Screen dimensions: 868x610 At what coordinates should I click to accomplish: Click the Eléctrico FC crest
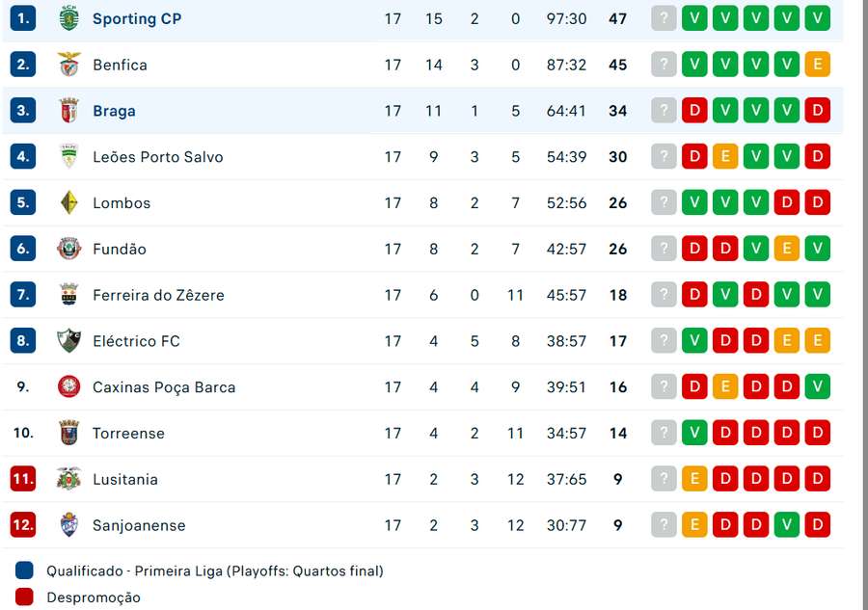point(68,341)
